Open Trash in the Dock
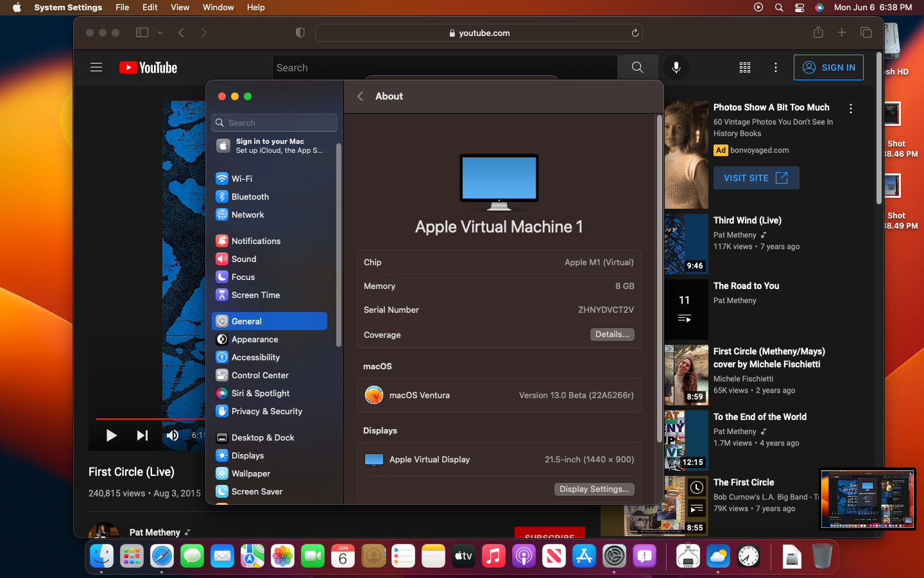The image size is (924, 578). pyautogui.click(x=822, y=556)
